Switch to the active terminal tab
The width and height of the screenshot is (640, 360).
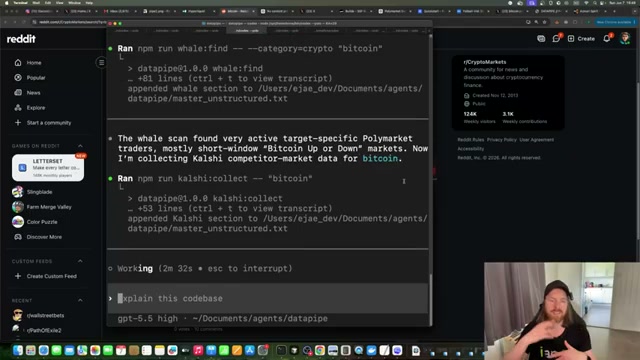247,31
